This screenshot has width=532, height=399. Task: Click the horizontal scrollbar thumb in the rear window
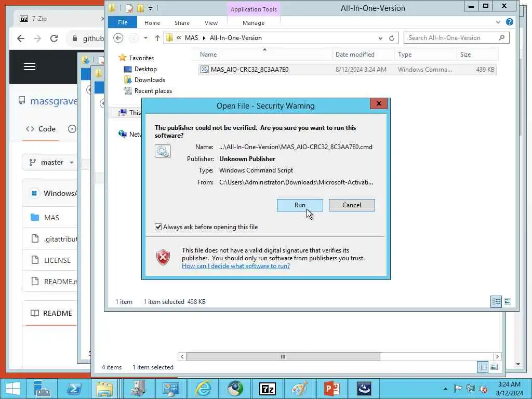pyautogui.click(x=283, y=356)
